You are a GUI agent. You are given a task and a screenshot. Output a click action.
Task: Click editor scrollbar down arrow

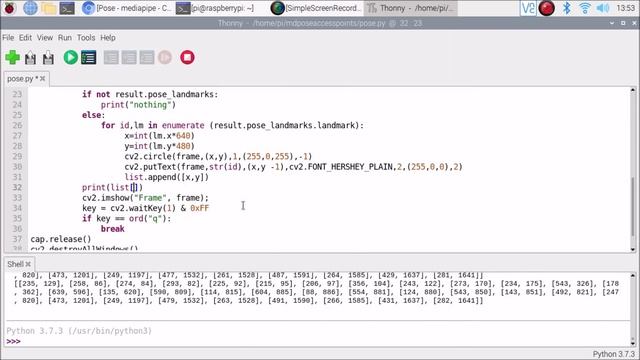coord(633,249)
